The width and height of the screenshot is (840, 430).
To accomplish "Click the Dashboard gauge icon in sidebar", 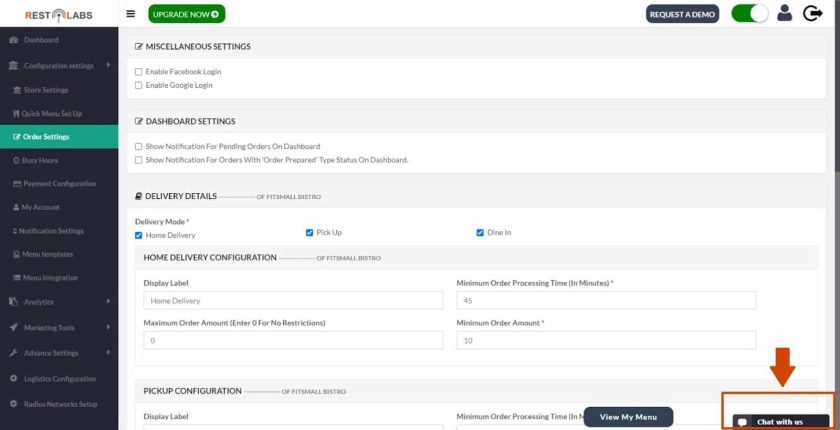I will [13, 40].
